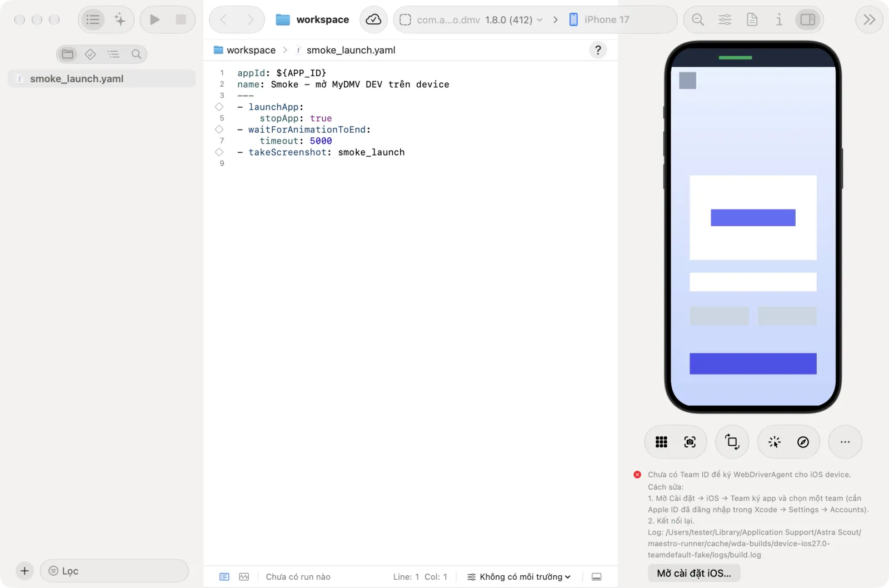
Task: Click the magnifier search icon in toolbar
Action: tap(698, 20)
